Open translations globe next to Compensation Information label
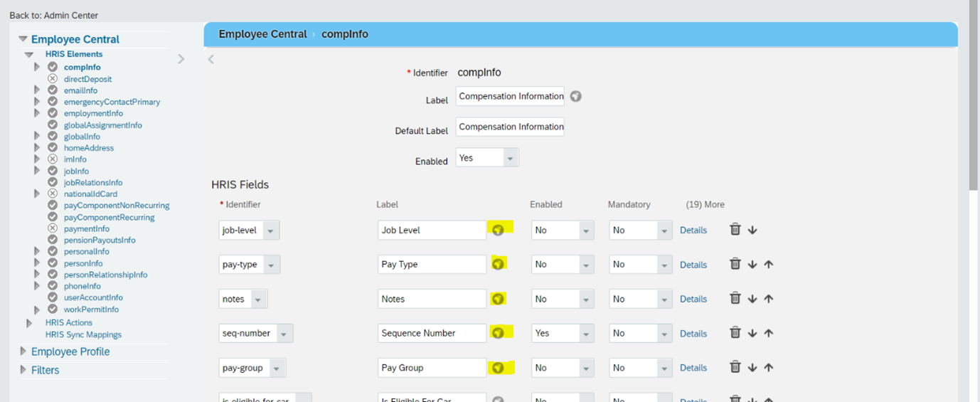Image resolution: width=980 pixels, height=402 pixels. tap(576, 96)
